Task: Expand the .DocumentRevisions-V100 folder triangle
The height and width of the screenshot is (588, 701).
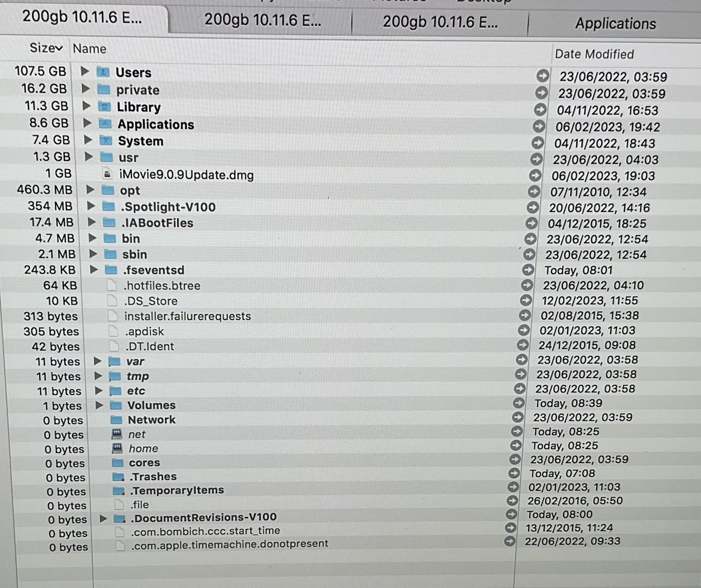Action: coord(103,519)
